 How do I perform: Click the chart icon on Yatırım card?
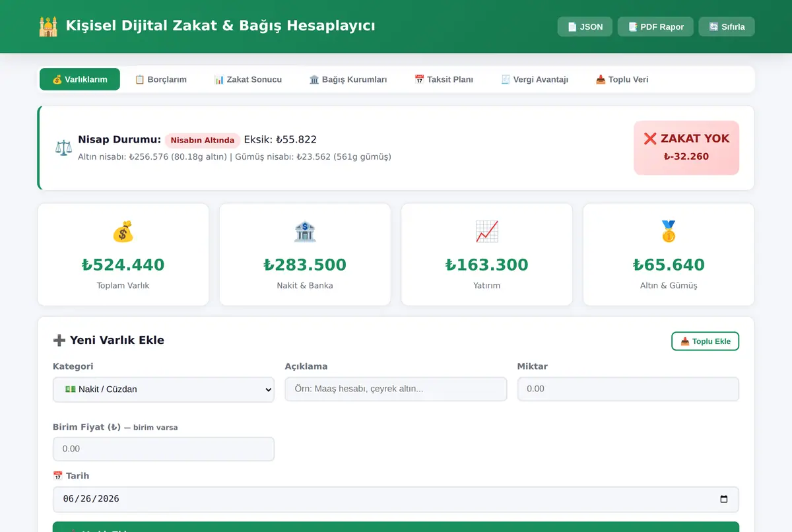487,231
